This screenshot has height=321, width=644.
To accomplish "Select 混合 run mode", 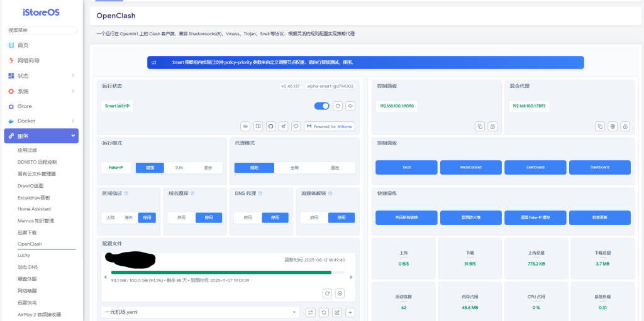I will point(208,168).
